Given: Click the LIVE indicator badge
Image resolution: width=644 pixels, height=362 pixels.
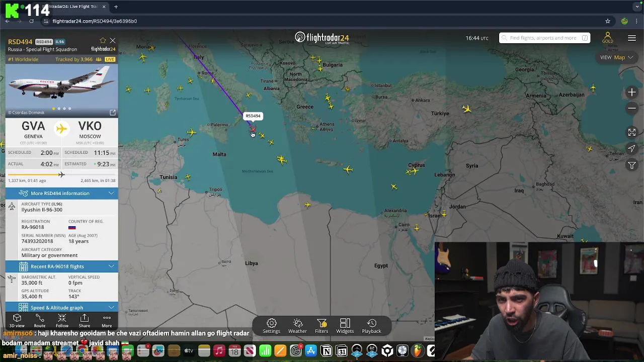Looking at the screenshot, I should (110, 59).
